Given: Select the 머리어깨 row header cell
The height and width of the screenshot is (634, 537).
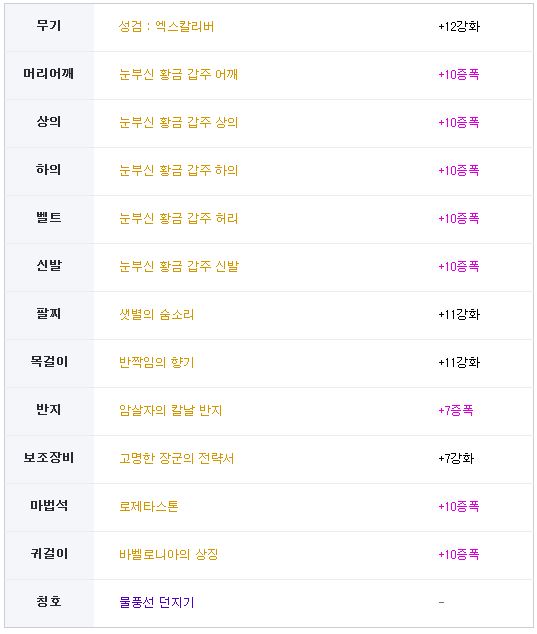Looking at the screenshot, I should pyautogui.click(x=49, y=75).
